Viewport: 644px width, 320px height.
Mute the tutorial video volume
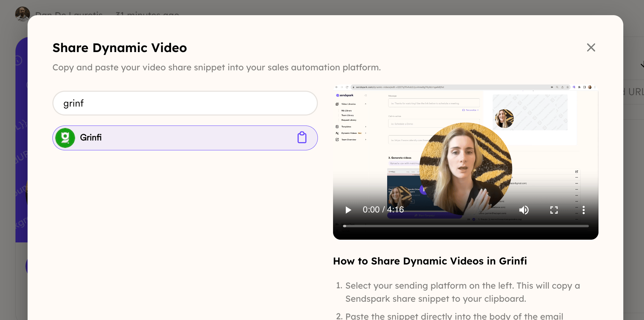(x=524, y=210)
